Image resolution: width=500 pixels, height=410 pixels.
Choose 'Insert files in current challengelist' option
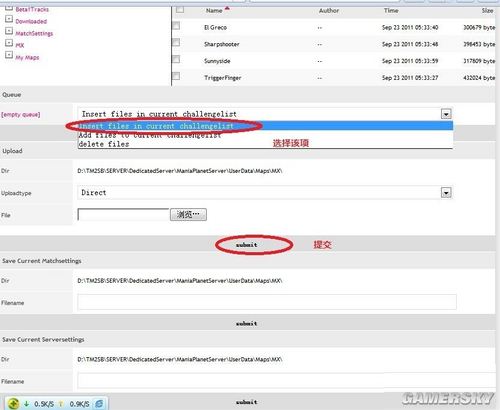[265, 126]
